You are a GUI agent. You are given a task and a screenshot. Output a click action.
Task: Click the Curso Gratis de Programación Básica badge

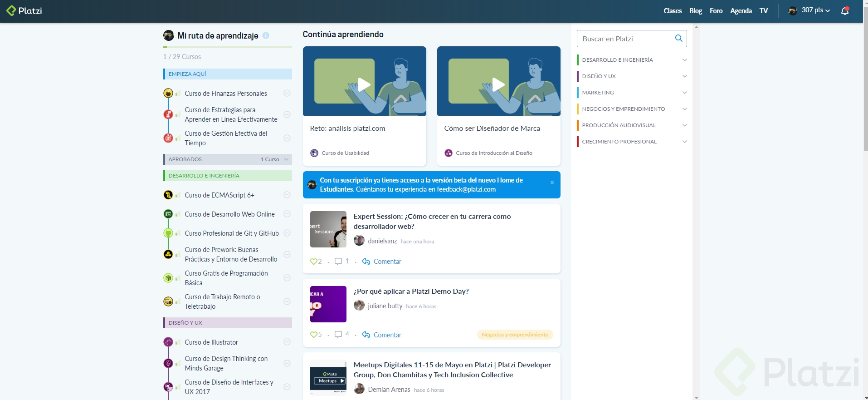click(x=168, y=278)
